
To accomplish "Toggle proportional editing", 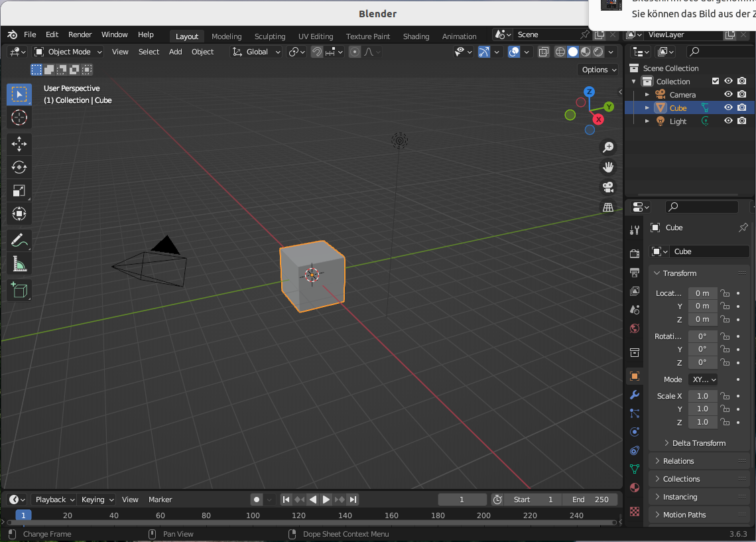I will click(x=354, y=52).
